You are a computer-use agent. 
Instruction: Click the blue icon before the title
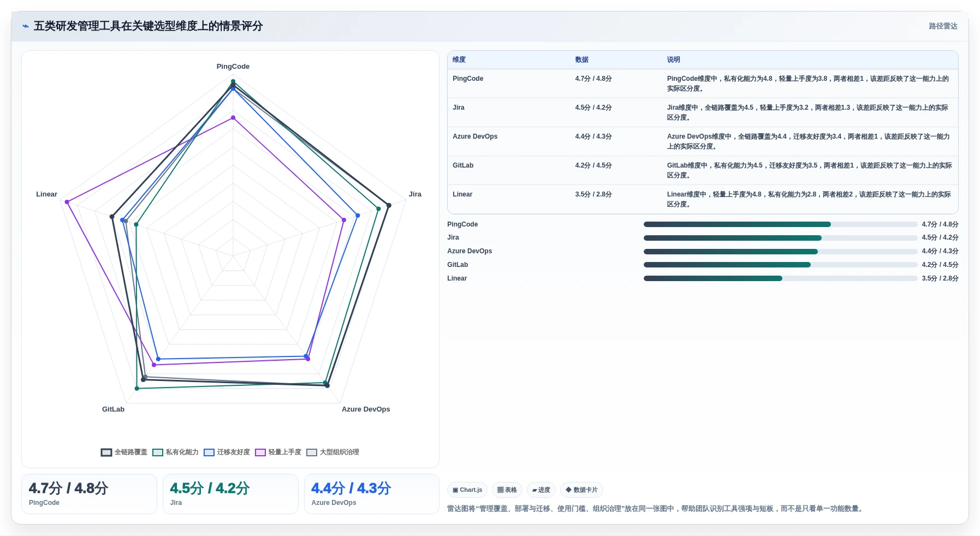[x=25, y=26]
